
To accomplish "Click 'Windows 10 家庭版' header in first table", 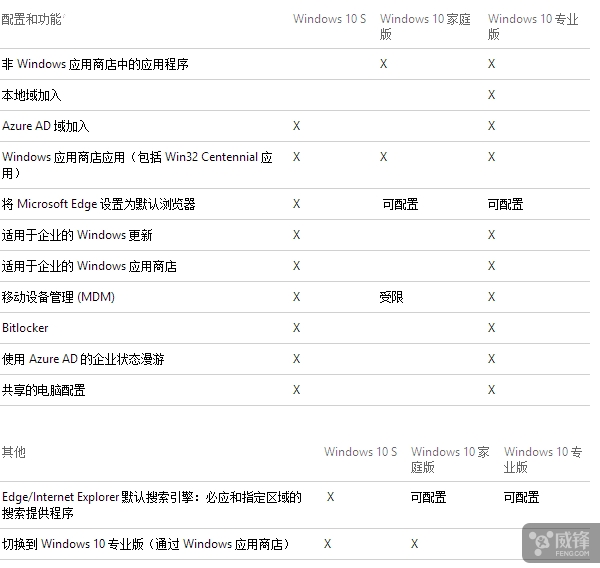I will (x=425, y=26).
